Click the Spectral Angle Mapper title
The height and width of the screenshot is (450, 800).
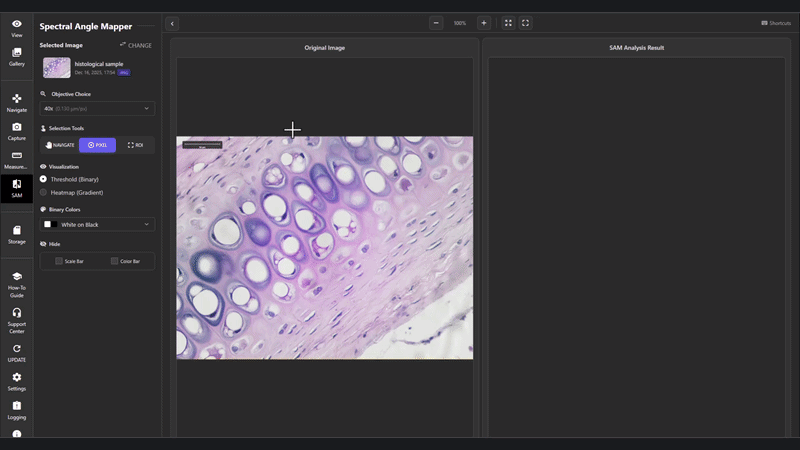coord(86,27)
